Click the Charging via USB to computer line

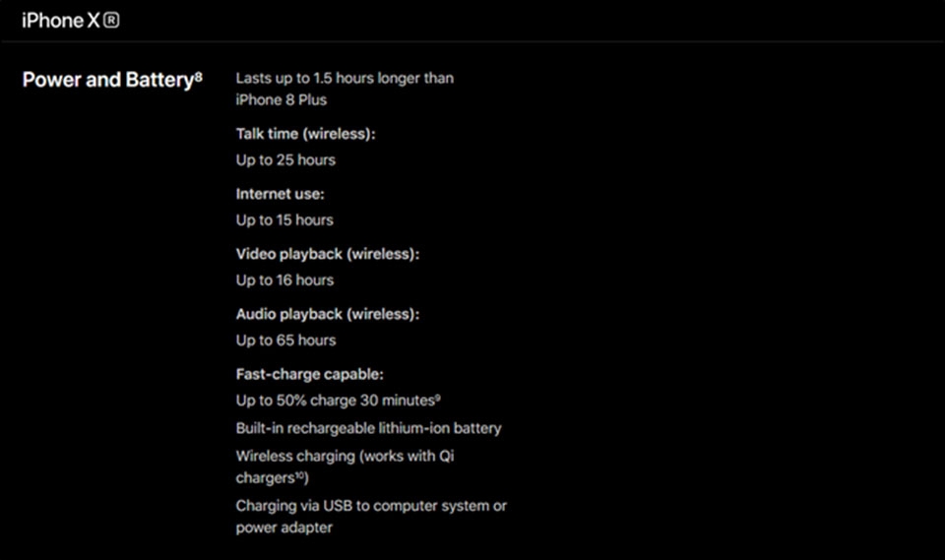(371, 517)
